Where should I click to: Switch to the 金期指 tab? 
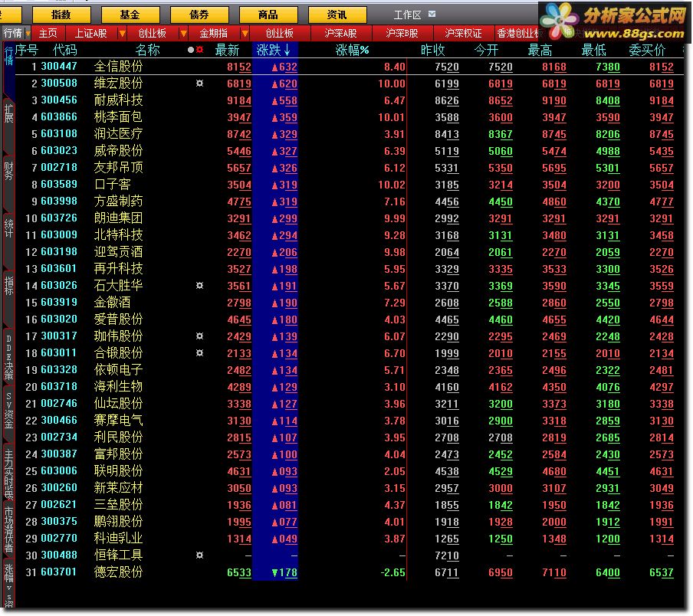click(213, 33)
